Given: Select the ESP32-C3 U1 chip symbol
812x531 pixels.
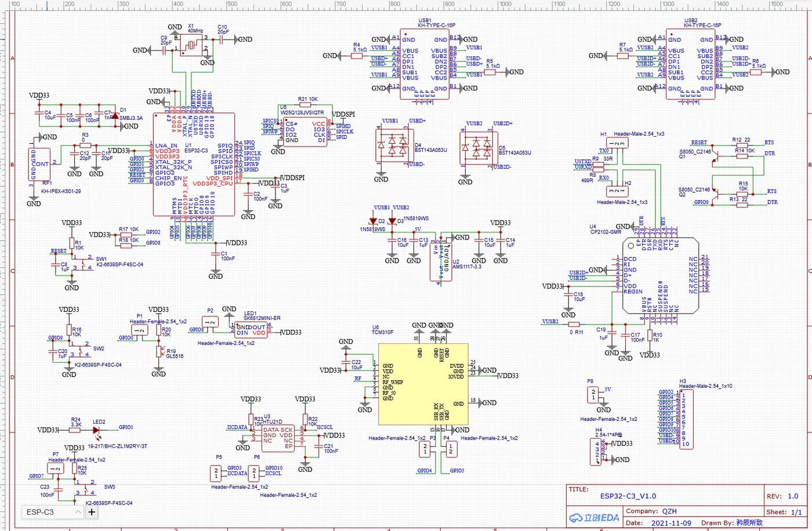Looking at the screenshot, I should click(x=194, y=165).
